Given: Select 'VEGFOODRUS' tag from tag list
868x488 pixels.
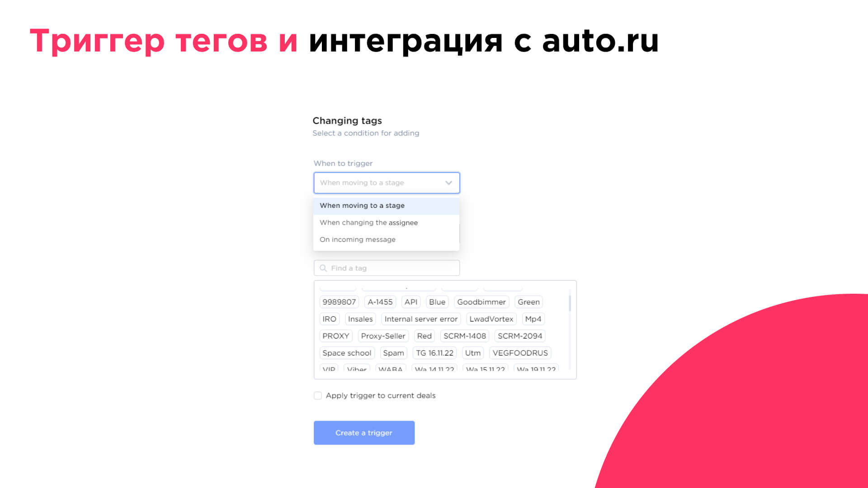Looking at the screenshot, I should pos(520,353).
